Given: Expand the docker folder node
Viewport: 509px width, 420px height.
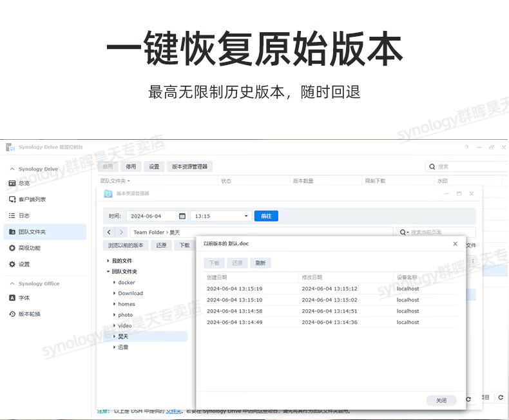Looking at the screenshot, I should pos(114,282).
